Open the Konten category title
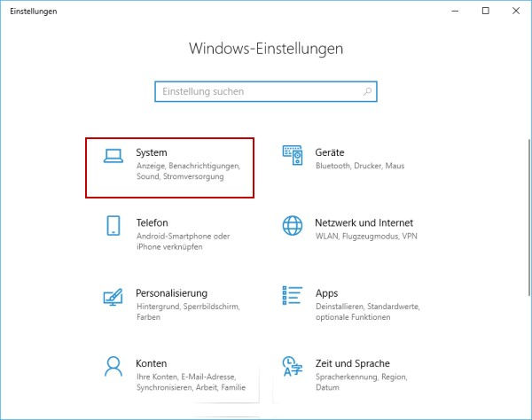This screenshot has height=420, width=532. coord(151,363)
